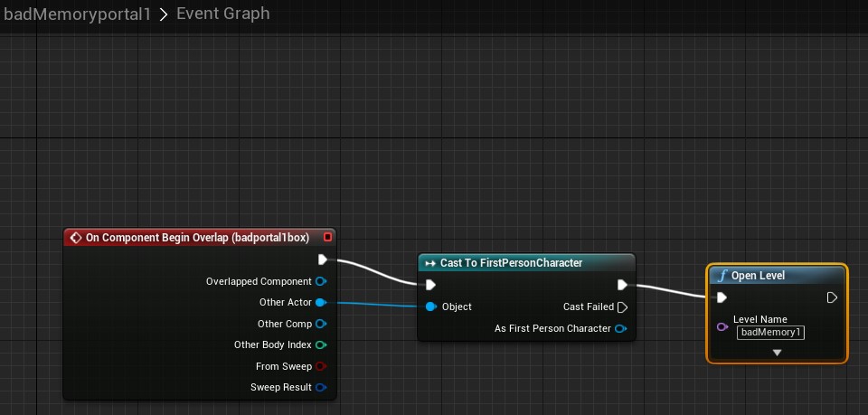Click the Other Comp output pin
Image resolution: width=868 pixels, height=415 pixels.
click(x=321, y=324)
